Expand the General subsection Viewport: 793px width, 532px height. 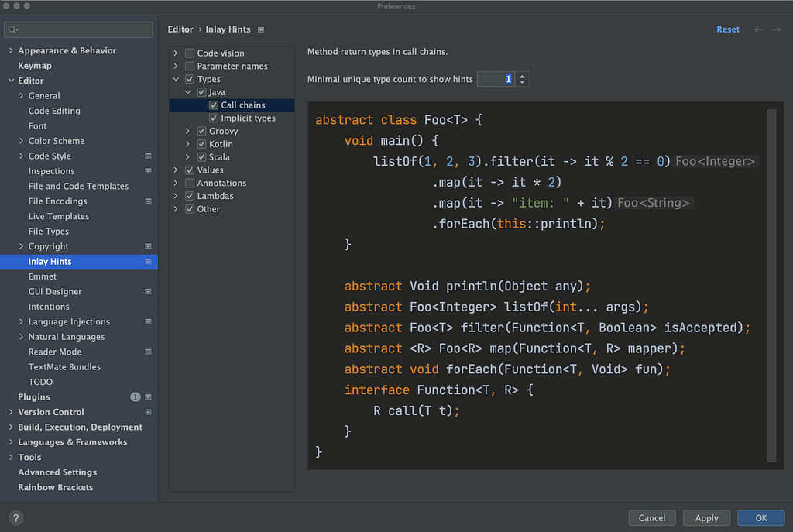[x=21, y=95]
